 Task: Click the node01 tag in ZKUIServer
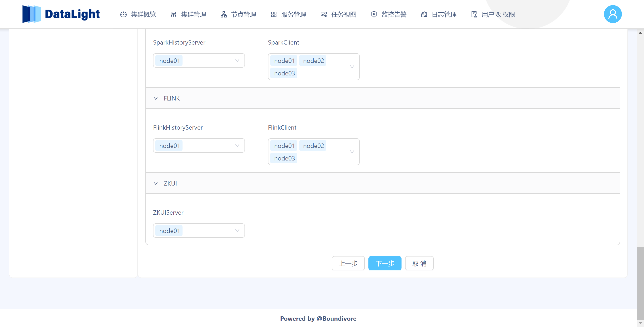click(x=169, y=231)
